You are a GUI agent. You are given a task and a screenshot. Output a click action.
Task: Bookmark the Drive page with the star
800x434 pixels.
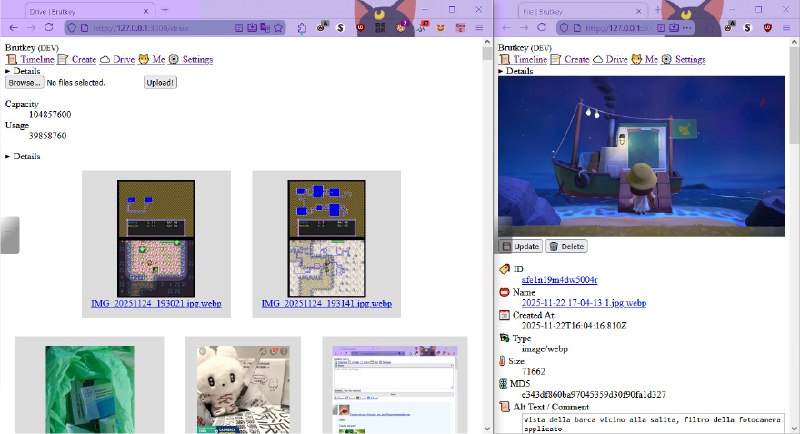278,28
